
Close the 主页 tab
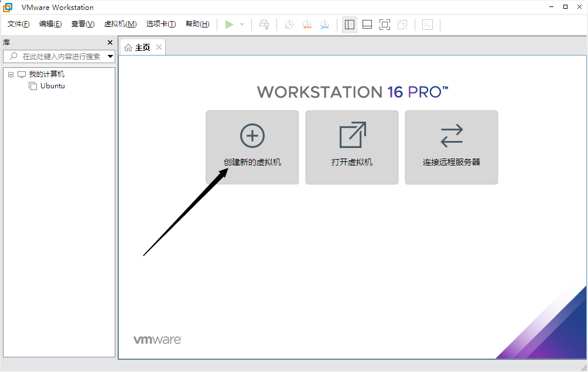(159, 47)
